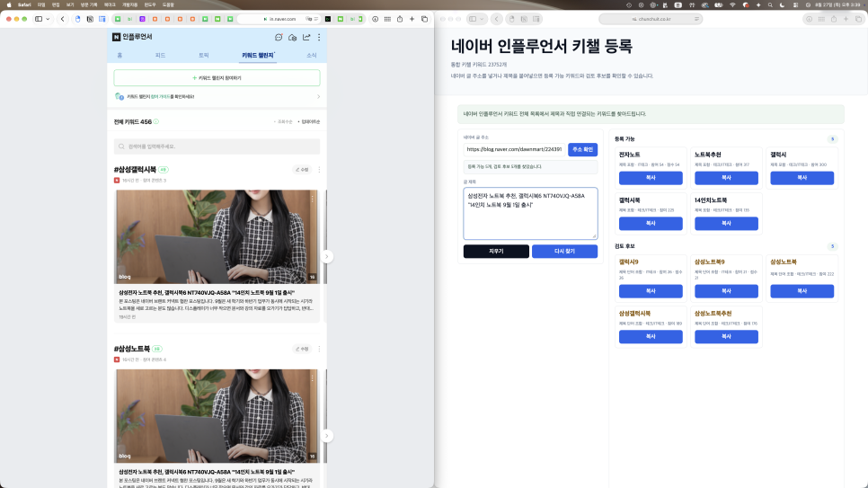The width and height of the screenshot is (868, 488).
Task: Open the #삼성갤럭시북 blog post thumbnail
Action: tap(217, 237)
